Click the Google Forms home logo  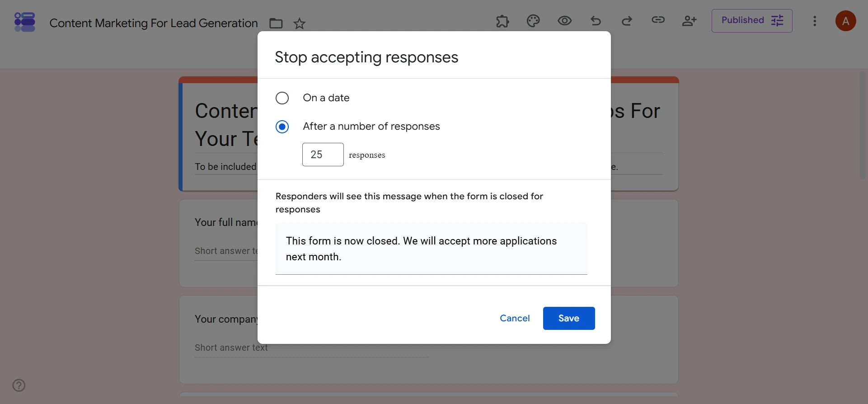24,22
